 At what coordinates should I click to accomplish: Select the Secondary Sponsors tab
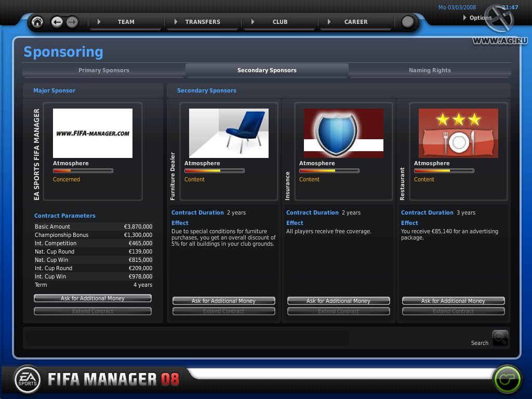[267, 70]
